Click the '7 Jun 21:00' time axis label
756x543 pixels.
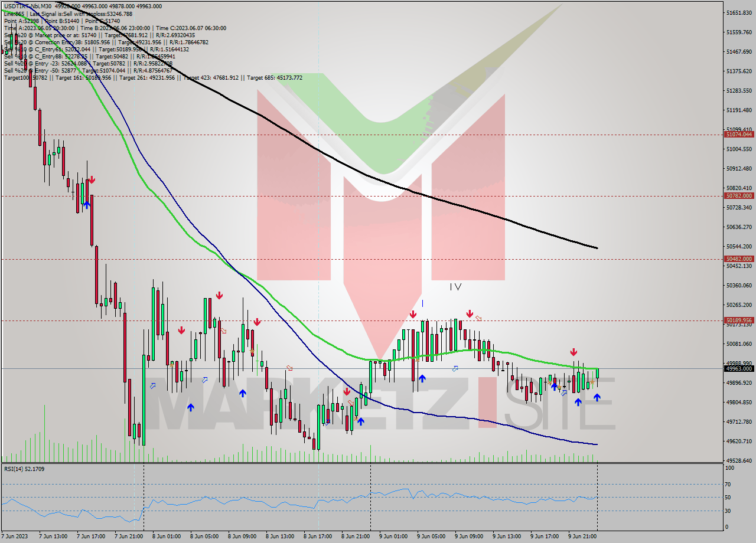click(128, 537)
